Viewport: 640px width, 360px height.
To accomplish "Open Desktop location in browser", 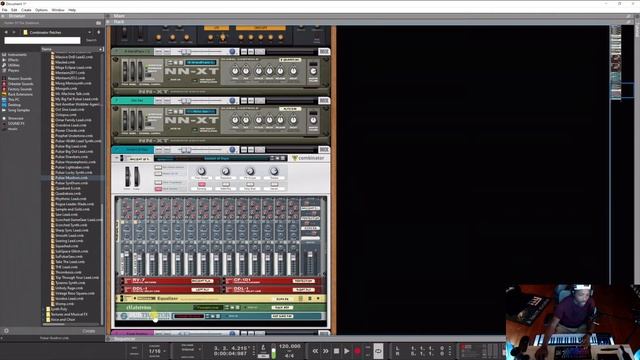I will point(11,105).
